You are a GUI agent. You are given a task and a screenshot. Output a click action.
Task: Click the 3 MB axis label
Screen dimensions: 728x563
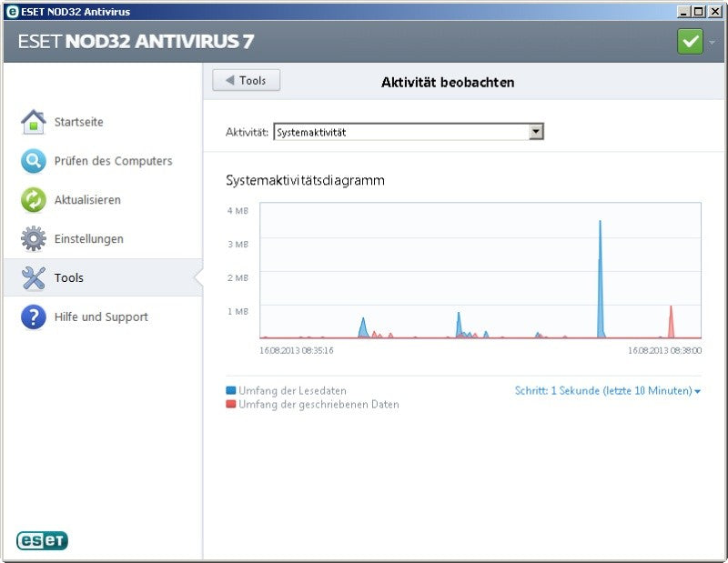(x=238, y=244)
